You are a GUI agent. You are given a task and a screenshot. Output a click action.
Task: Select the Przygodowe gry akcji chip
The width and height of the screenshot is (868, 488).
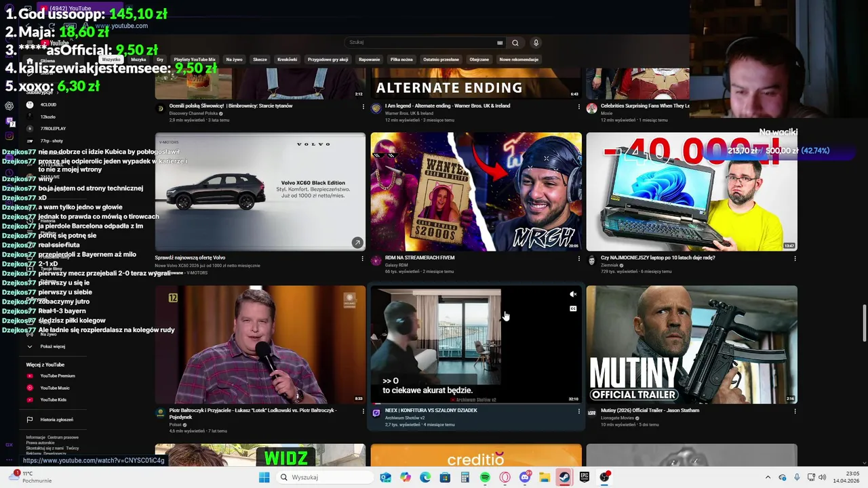[x=328, y=60]
